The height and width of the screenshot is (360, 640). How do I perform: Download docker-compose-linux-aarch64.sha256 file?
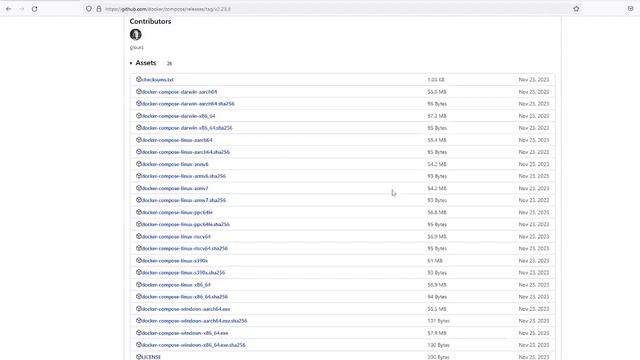[x=186, y=152]
